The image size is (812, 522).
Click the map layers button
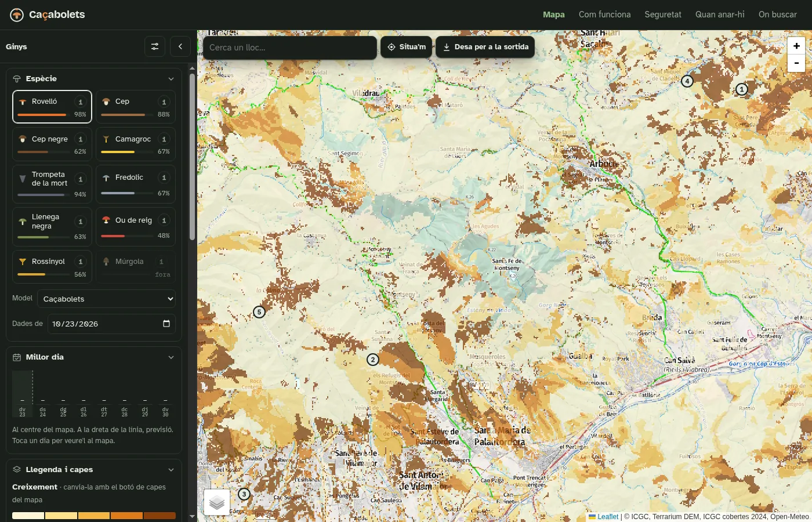217,502
